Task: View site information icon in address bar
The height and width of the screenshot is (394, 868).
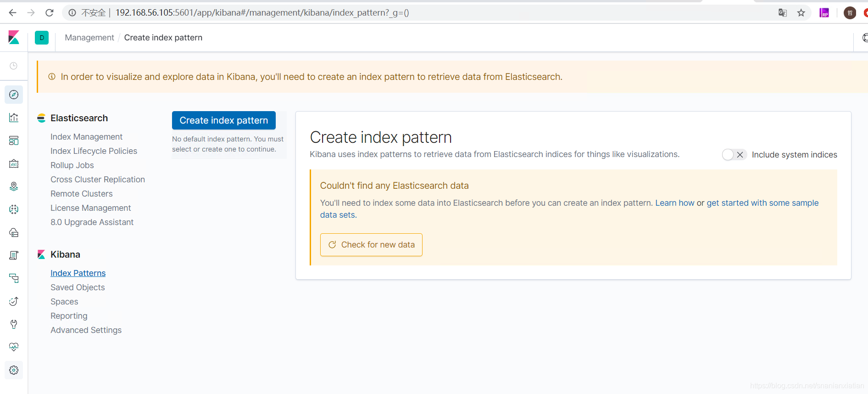Action: [x=72, y=13]
